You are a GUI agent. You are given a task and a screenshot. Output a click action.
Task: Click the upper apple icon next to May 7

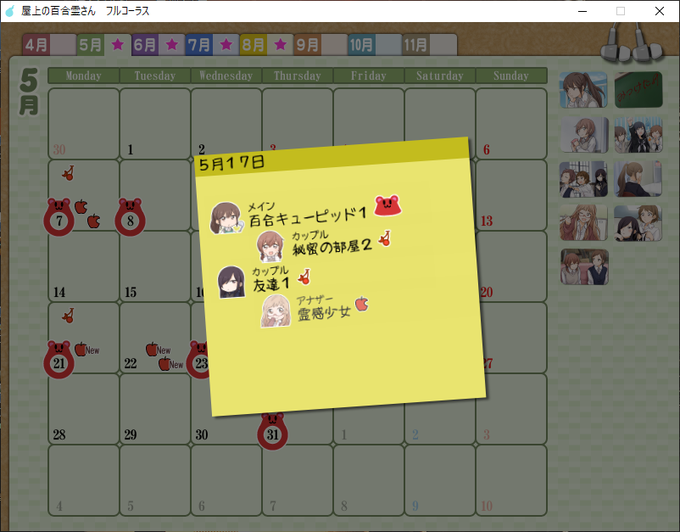(x=81, y=207)
